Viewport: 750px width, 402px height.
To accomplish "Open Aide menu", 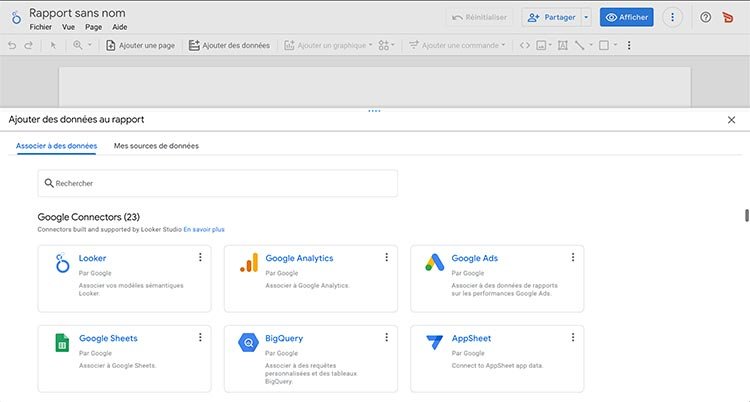I will tap(120, 27).
